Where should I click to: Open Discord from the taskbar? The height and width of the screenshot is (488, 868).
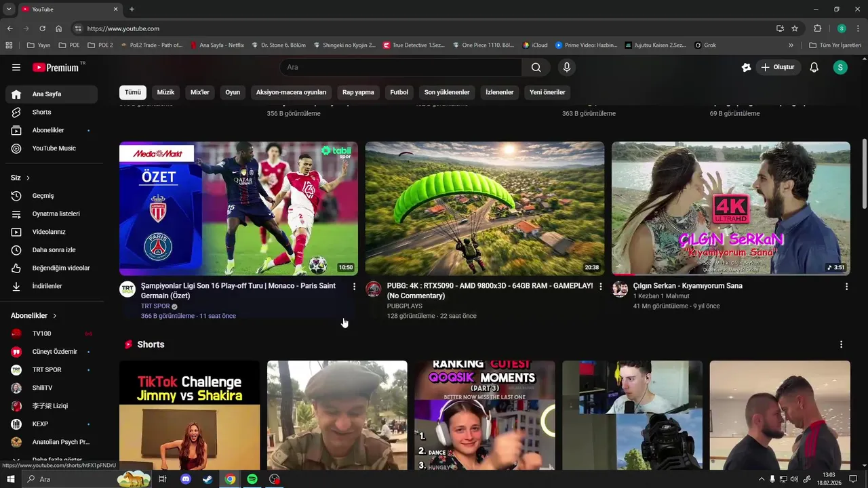186,479
